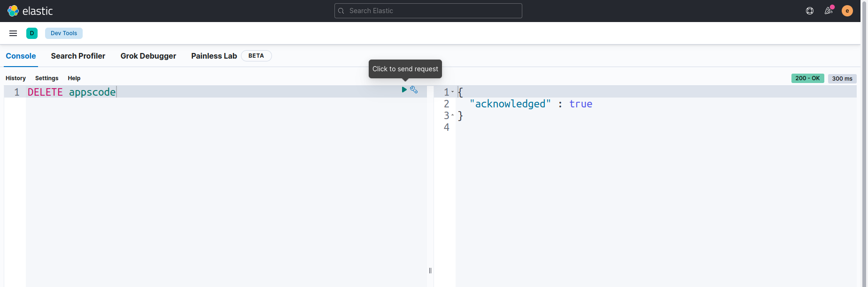This screenshot has height=287, width=868.
Task: Collapse the response JSON at line 1
Action: [453, 92]
